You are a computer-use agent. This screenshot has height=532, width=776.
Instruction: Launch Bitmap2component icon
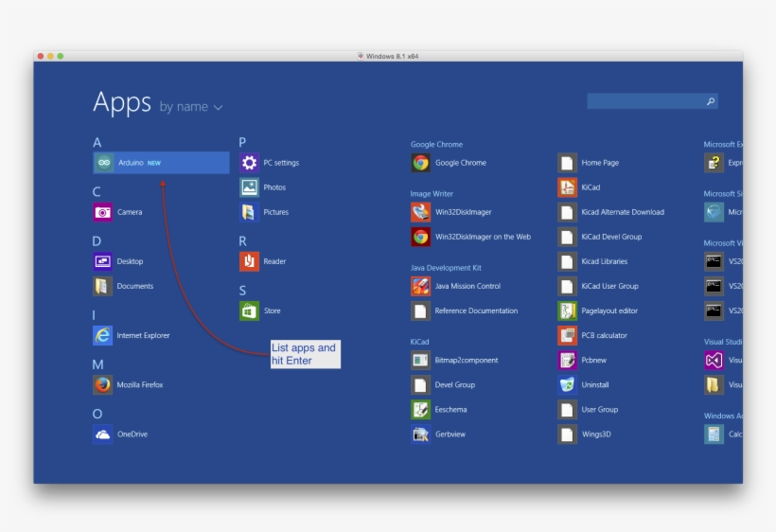pos(421,361)
